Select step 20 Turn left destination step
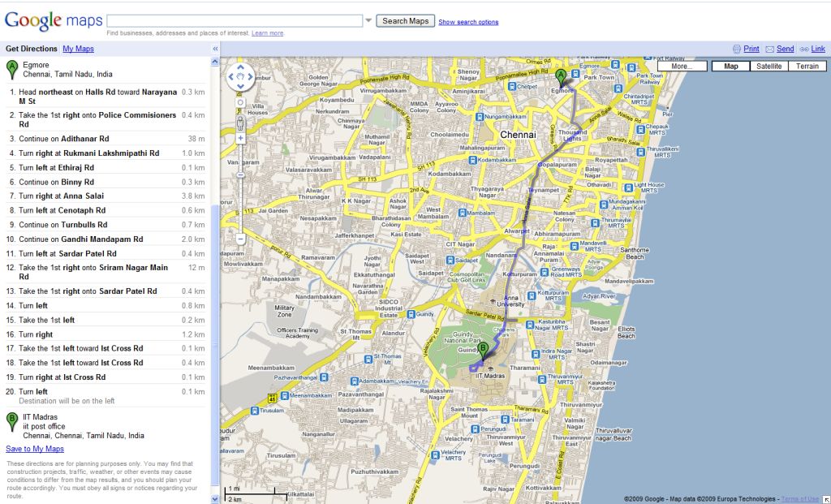Viewport: 831px width, 504px height. coord(105,396)
